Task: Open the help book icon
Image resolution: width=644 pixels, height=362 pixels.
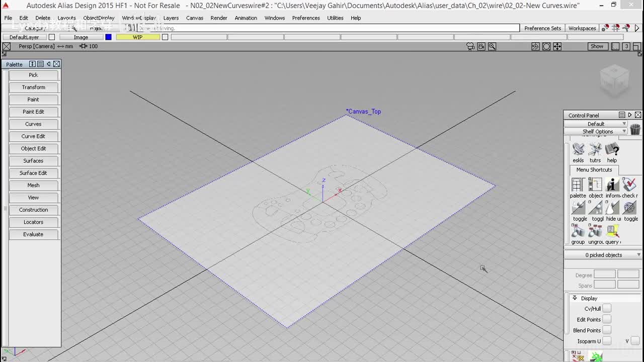Action: tap(612, 149)
